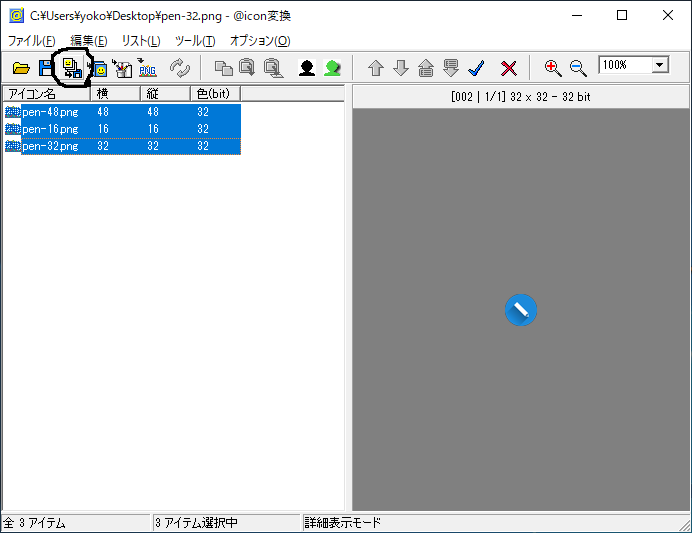
Task: Move the item down with the down arrow
Action: coord(401,68)
